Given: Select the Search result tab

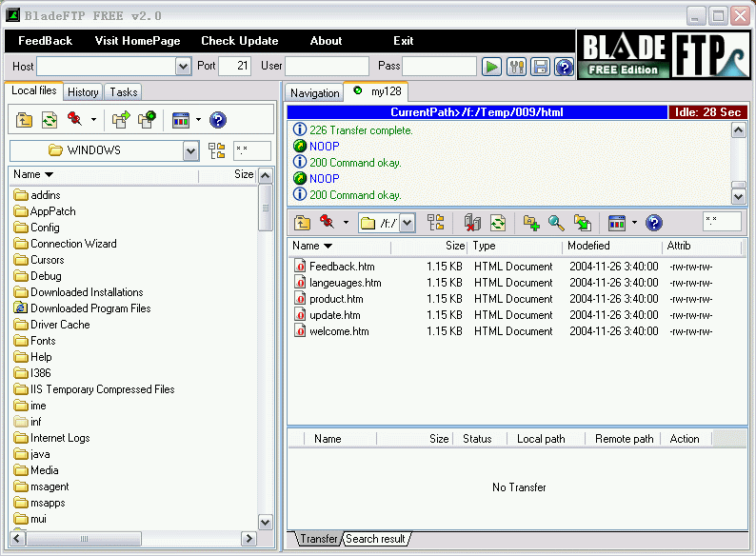Looking at the screenshot, I should (375, 539).
